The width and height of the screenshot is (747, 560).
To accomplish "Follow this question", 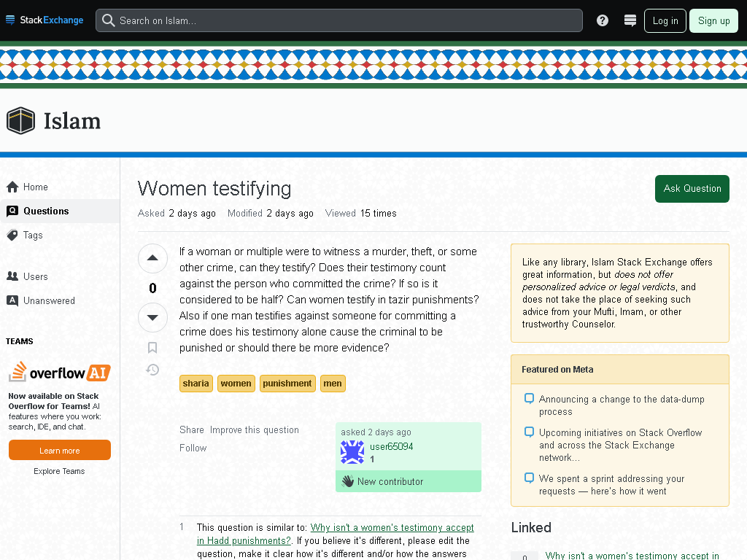I will pyautogui.click(x=193, y=448).
